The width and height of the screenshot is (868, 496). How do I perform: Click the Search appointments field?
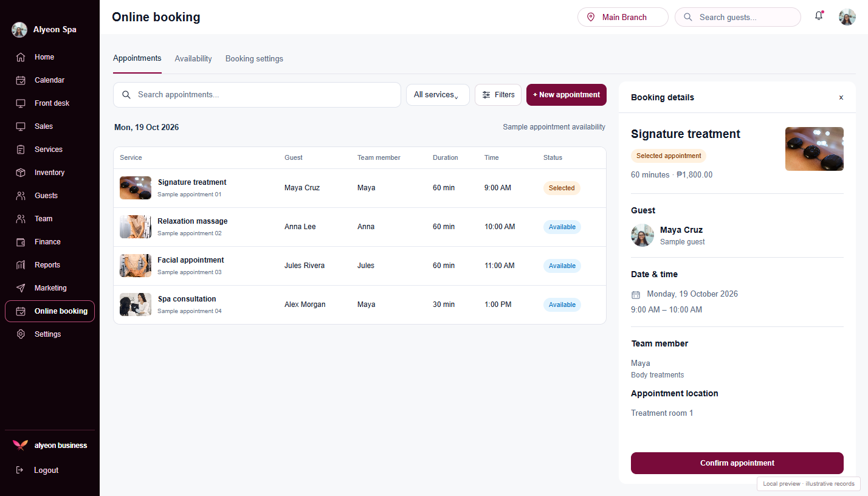pos(257,95)
